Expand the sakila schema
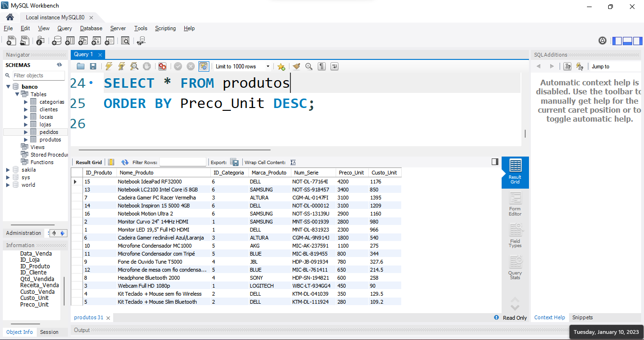The image size is (644, 340). (8, 170)
